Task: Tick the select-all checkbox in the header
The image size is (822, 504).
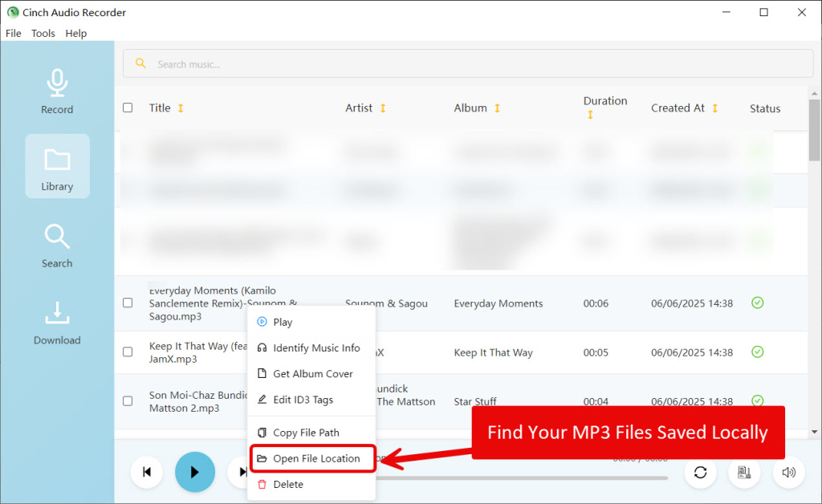Action: 128,108
